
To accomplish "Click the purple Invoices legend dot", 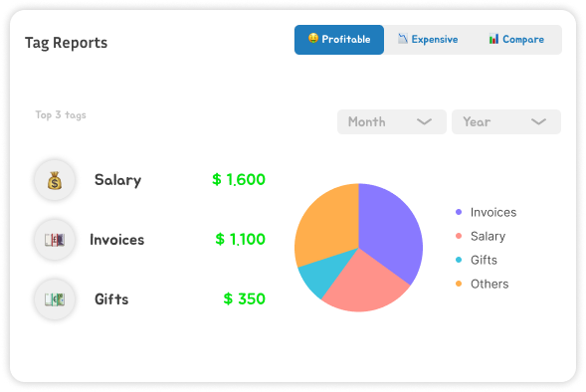I will [459, 212].
